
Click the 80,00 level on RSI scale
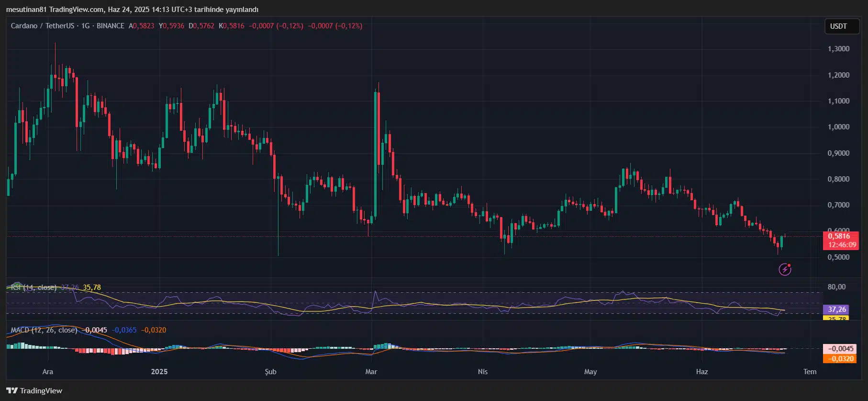click(x=836, y=287)
